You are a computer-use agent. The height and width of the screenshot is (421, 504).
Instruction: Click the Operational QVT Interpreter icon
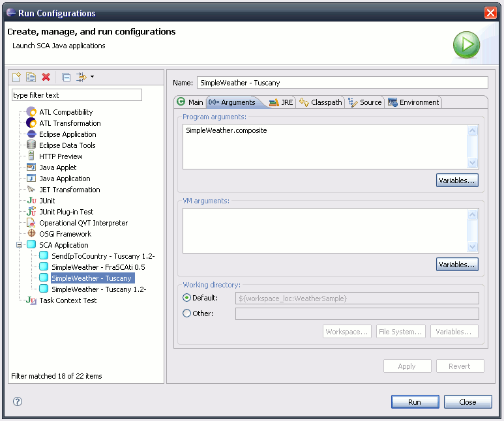click(31, 222)
